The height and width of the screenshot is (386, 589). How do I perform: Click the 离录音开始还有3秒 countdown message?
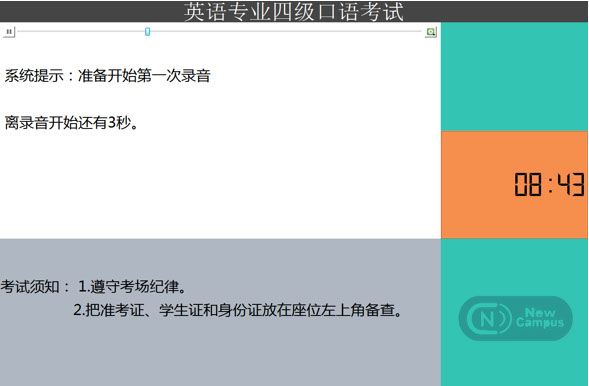[71, 122]
